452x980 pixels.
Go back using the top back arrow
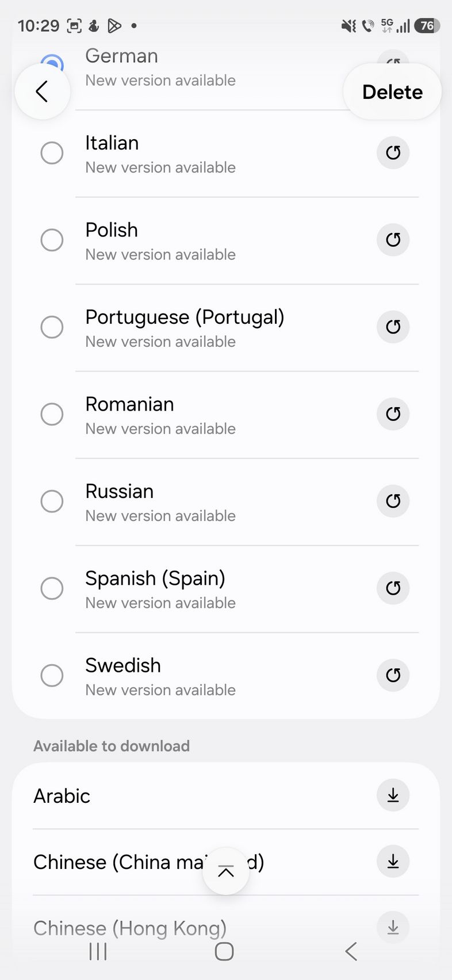coord(42,91)
